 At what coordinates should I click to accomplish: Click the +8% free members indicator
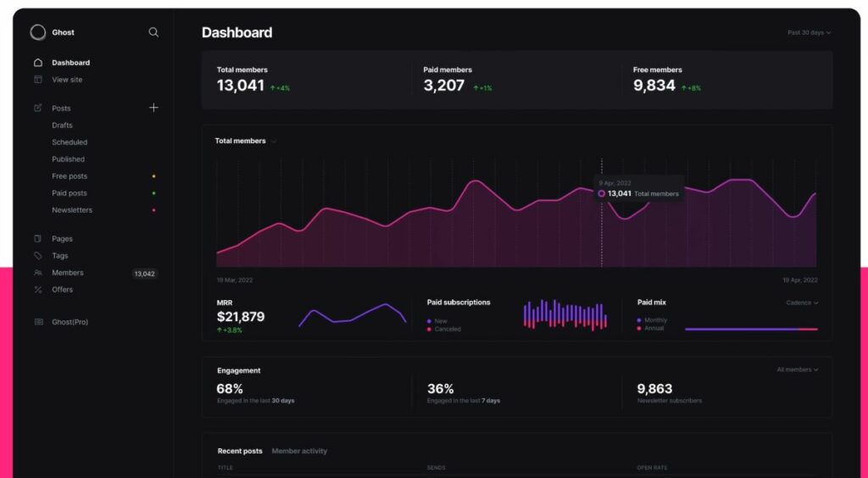point(691,88)
